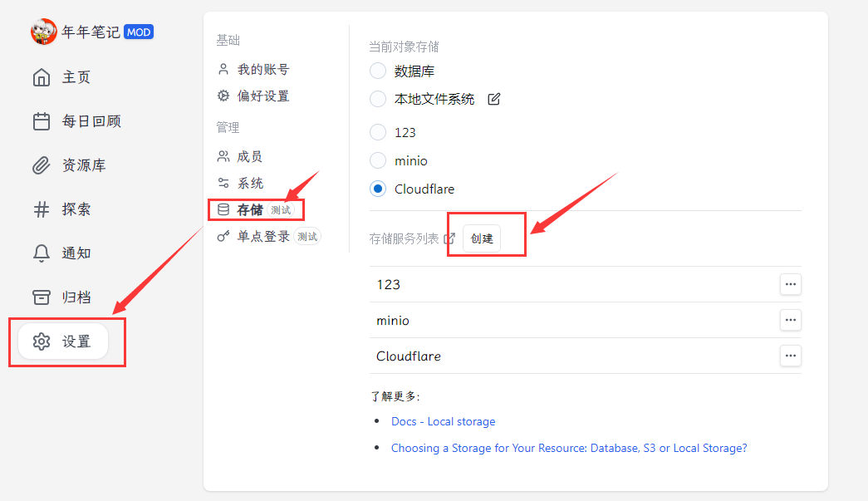This screenshot has height=501, width=868.
Task: Select the 数据库 storage radio option
Action: coord(378,71)
